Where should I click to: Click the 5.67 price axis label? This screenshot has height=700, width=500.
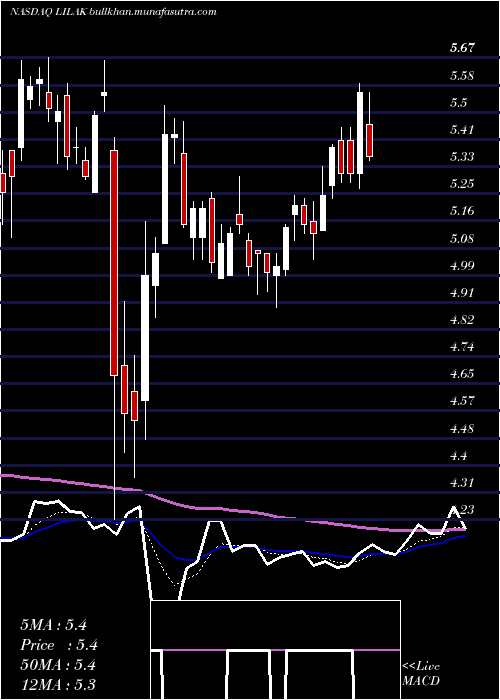463,49
